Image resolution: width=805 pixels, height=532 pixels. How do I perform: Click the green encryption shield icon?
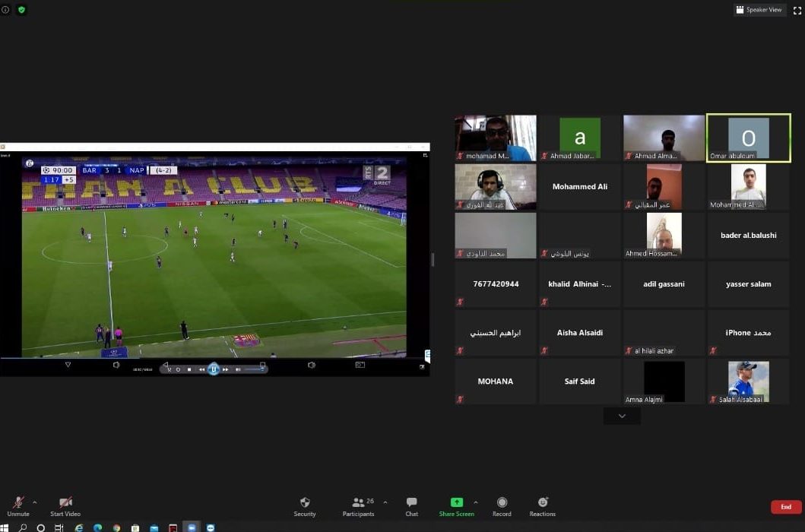[x=21, y=10]
